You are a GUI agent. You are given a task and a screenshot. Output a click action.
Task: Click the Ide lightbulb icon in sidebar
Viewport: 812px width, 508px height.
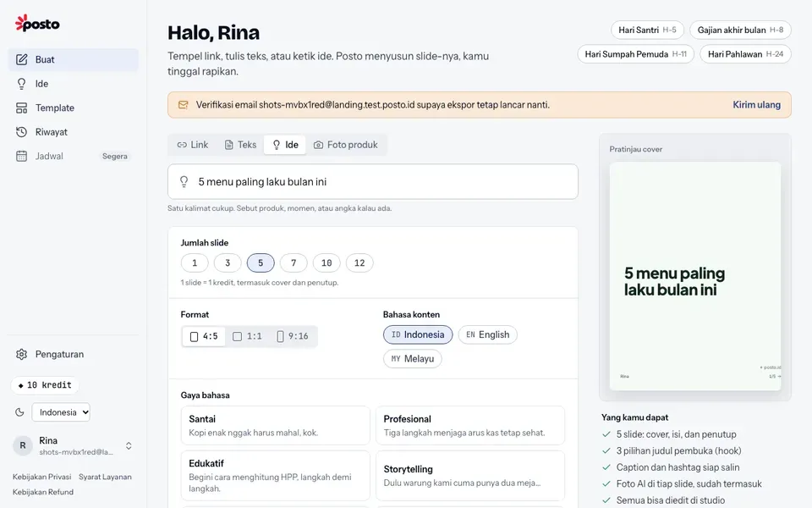(x=21, y=84)
